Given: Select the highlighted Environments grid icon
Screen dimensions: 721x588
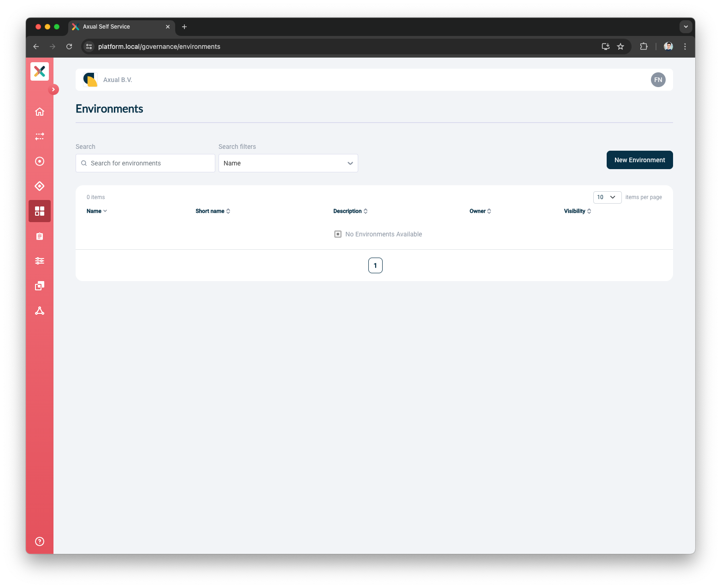Looking at the screenshot, I should click(40, 211).
